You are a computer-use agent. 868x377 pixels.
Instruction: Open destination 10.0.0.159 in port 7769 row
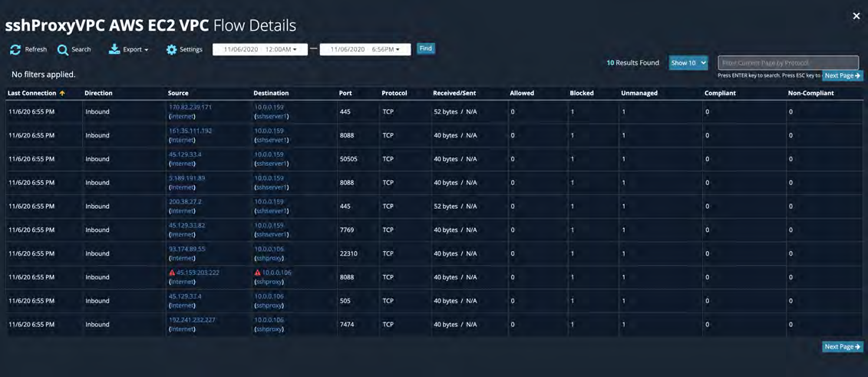[269, 225]
